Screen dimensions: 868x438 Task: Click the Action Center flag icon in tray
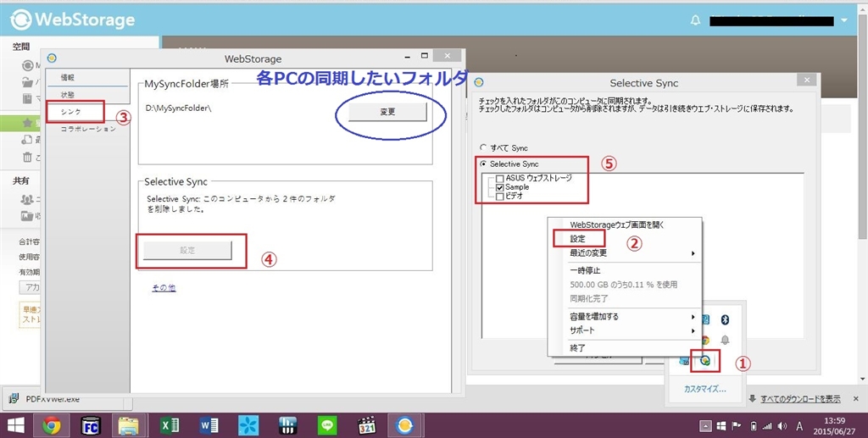pos(737,426)
